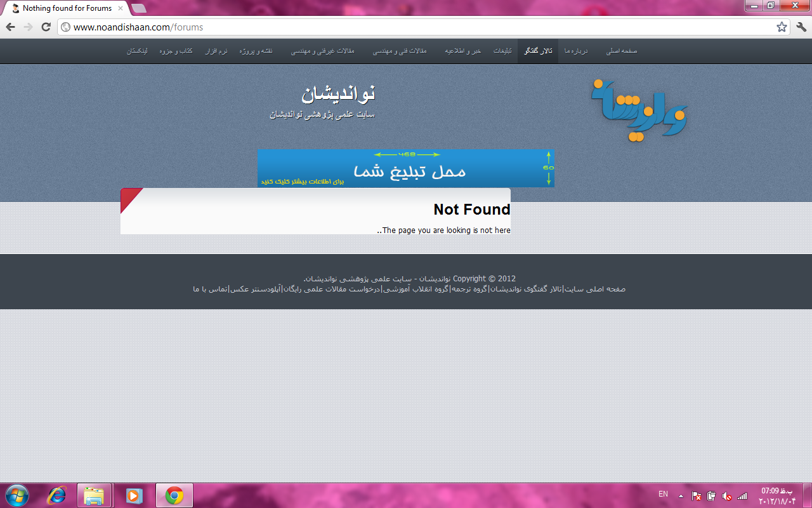Open the 'کتاب و جزوه' nav menu item
812x508 pixels.
click(177, 51)
